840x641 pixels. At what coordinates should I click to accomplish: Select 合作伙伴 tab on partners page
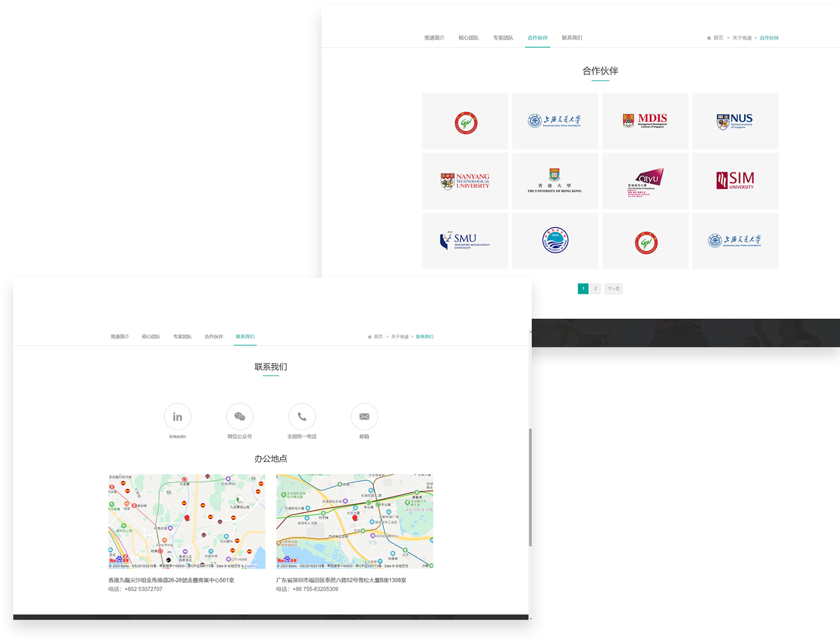point(538,38)
